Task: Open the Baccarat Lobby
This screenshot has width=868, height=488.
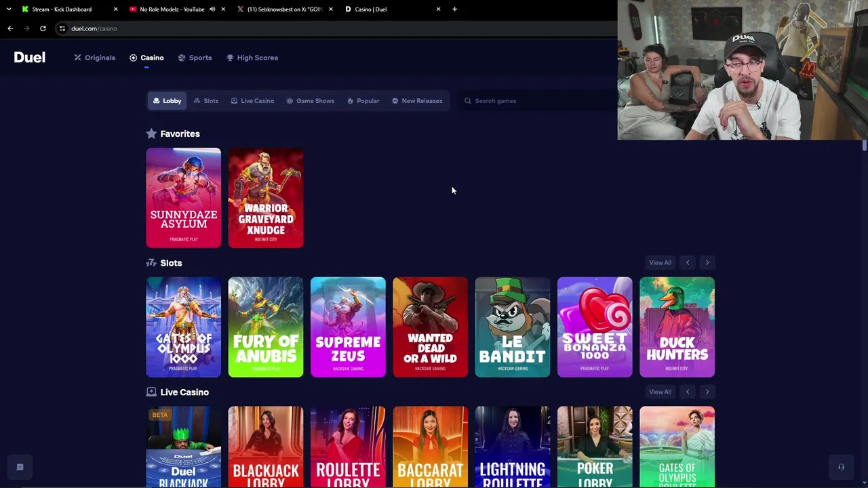Action: (x=430, y=447)
